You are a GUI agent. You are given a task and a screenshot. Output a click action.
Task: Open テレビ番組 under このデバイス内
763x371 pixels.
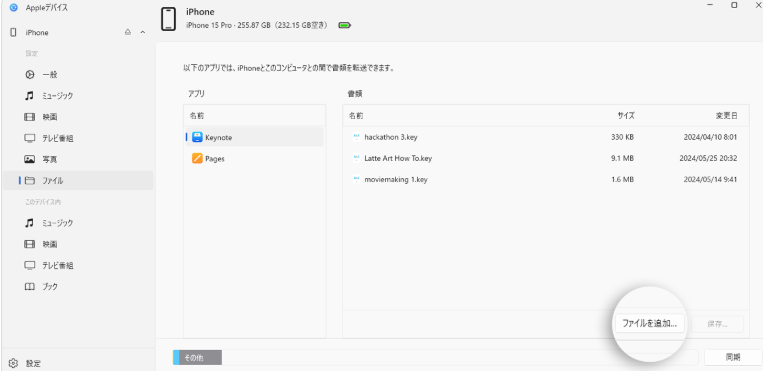coord(78,265)
